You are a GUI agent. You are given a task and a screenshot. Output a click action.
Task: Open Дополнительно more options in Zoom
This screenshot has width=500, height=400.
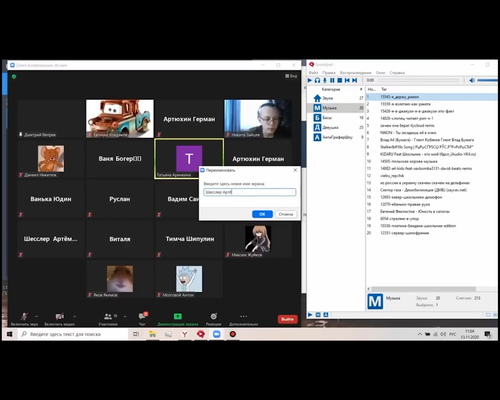244,318
